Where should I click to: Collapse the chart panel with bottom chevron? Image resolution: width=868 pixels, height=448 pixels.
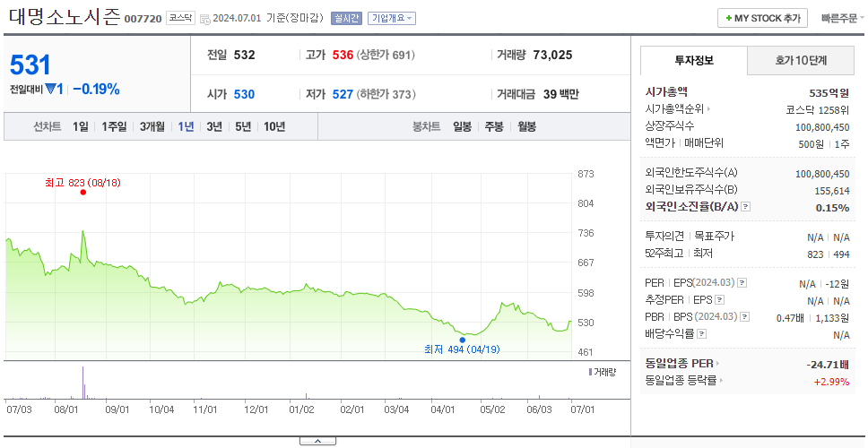tap(317, 441)
